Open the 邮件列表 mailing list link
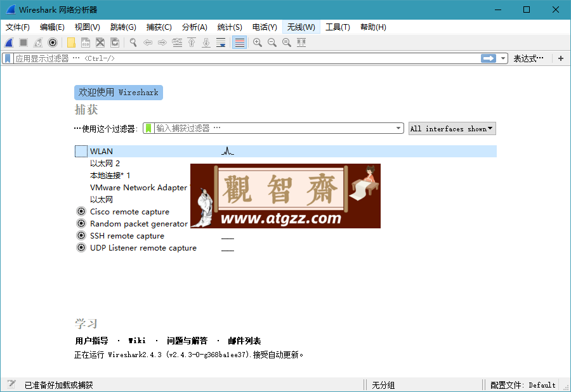Image resolution: width=571 pixels, height=392 pixels. (244, 341)
